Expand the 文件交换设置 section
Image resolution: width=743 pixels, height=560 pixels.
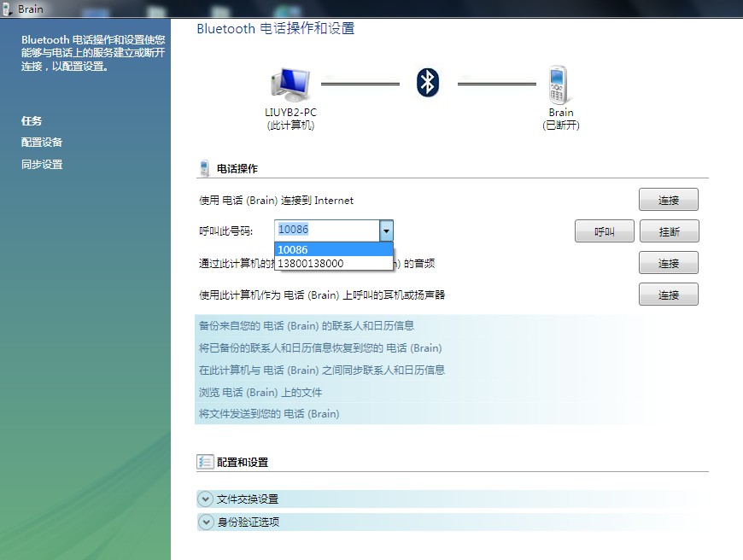click(x=205, y=499)
